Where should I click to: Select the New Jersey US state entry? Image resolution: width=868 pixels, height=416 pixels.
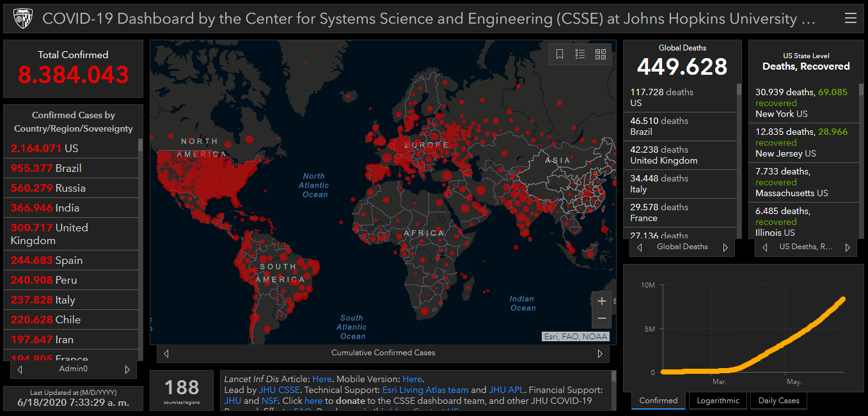coord(804,143)
